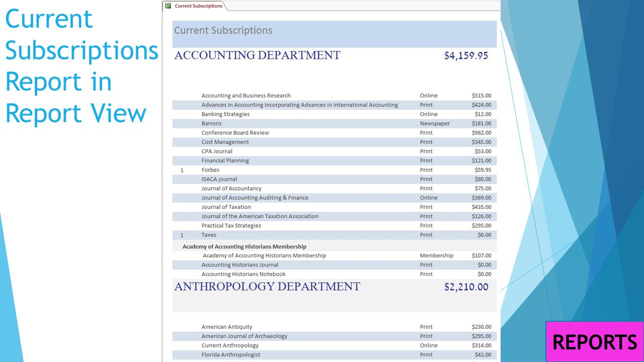Click the Banking Strategies entry

point(225,114)
